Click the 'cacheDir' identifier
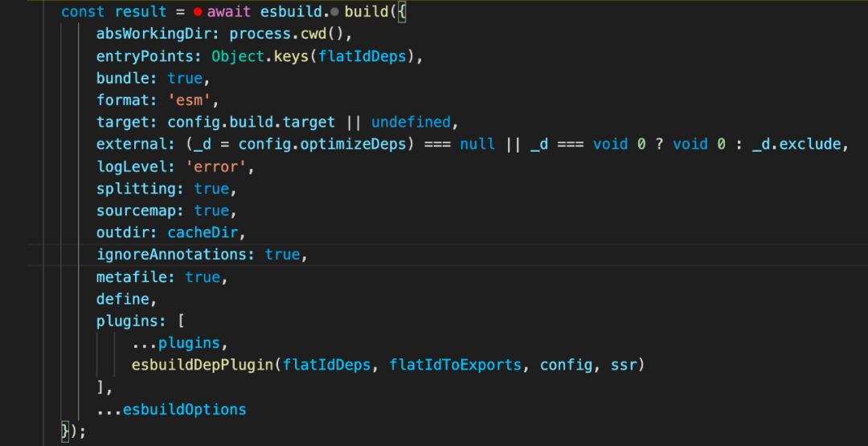This screenshot has width=868, height=446. click(x=203, y=232)
